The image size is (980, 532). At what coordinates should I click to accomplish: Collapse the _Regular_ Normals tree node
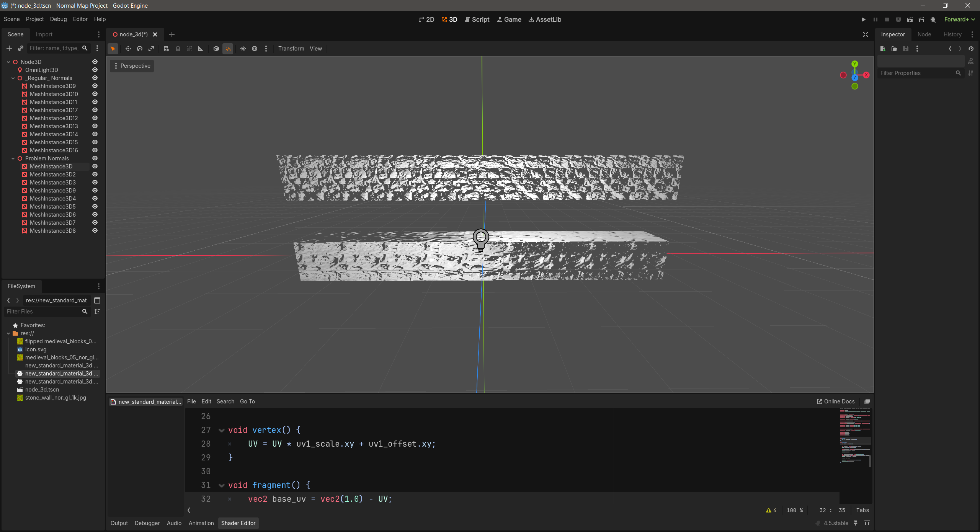tap(13, 78)
